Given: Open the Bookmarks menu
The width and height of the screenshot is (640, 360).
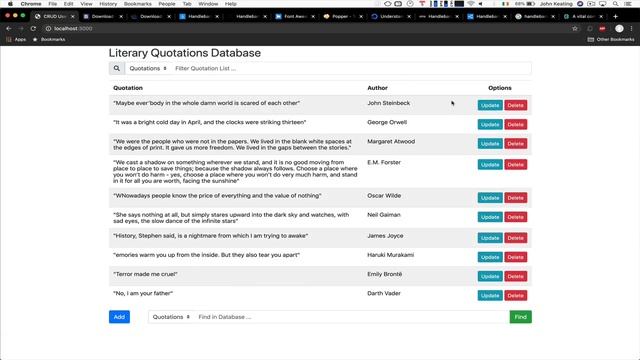Looking at the screenshot, I should pos(138,4).
